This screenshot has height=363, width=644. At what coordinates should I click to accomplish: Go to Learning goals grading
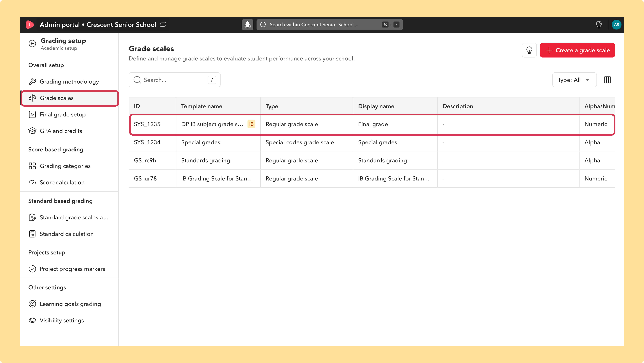click(69, 304)
